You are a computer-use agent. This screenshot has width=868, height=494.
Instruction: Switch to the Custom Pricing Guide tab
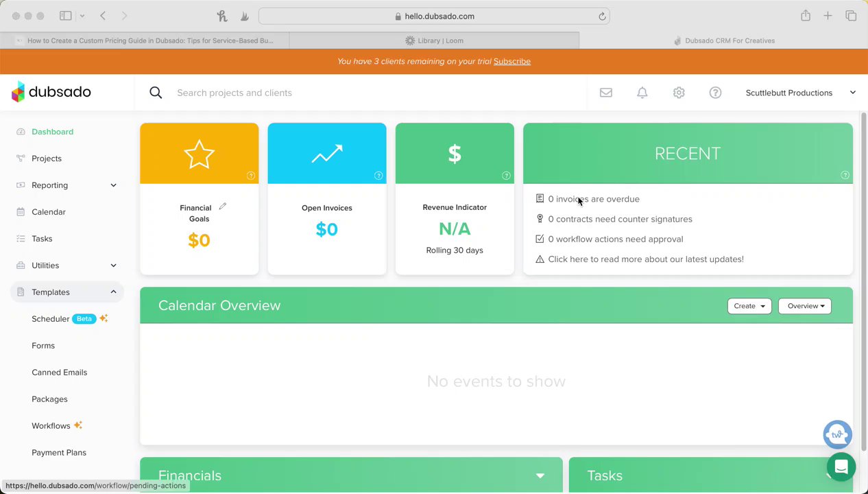145,40
